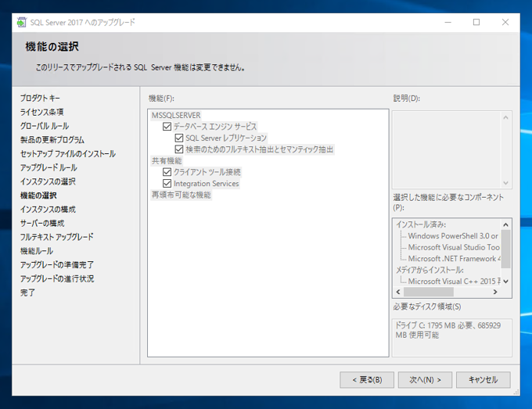
Task: Click components list scroll down arrow
Action: coord(505,282)
